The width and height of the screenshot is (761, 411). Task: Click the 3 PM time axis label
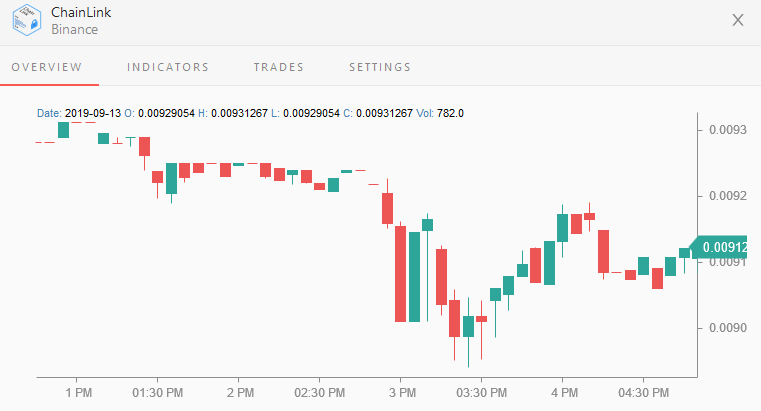point(402,393)
